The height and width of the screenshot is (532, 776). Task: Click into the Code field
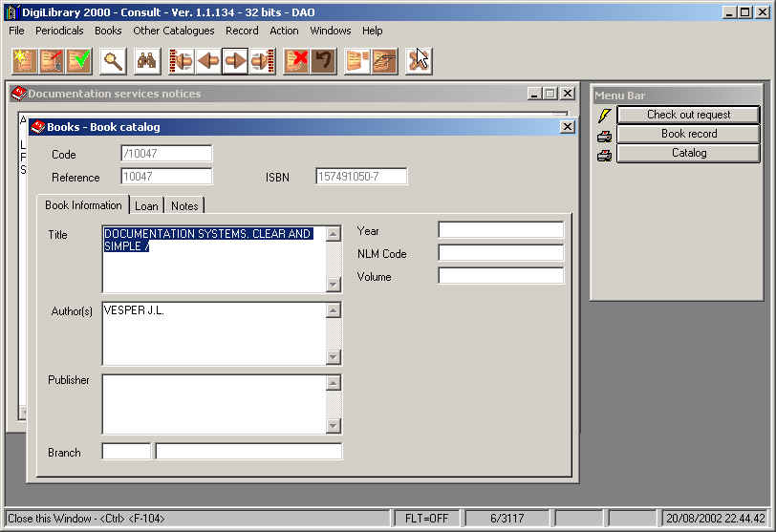pyautogui.click(x=166, y=153)
